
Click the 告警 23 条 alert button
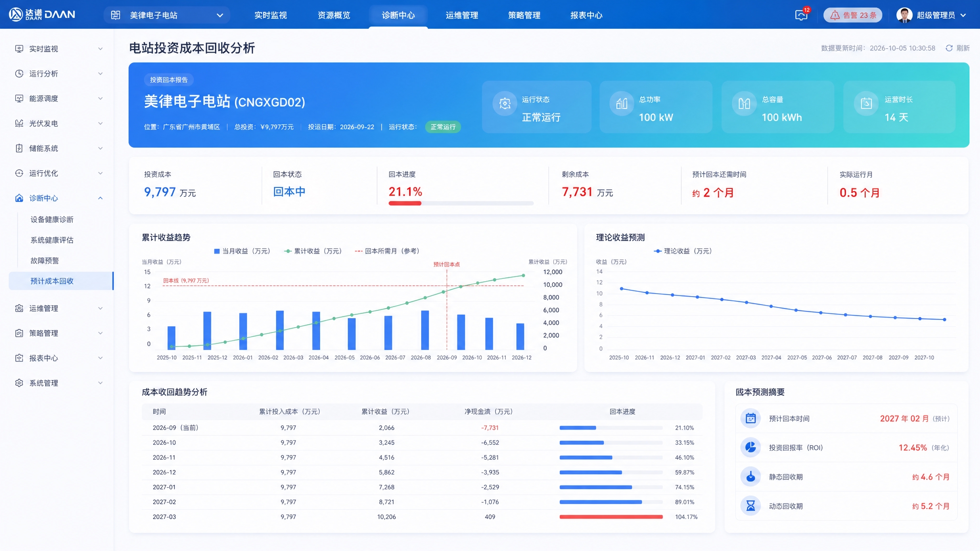click(x=853, y=15)
